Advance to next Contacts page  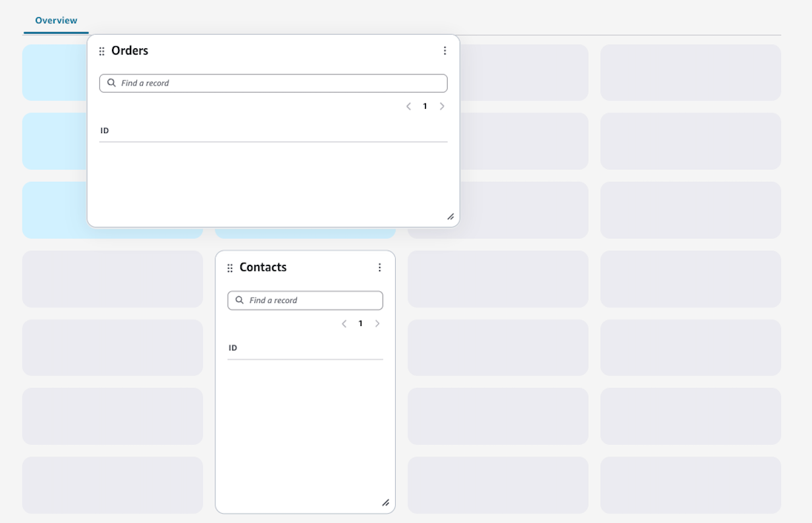click(x=377, y=323)
